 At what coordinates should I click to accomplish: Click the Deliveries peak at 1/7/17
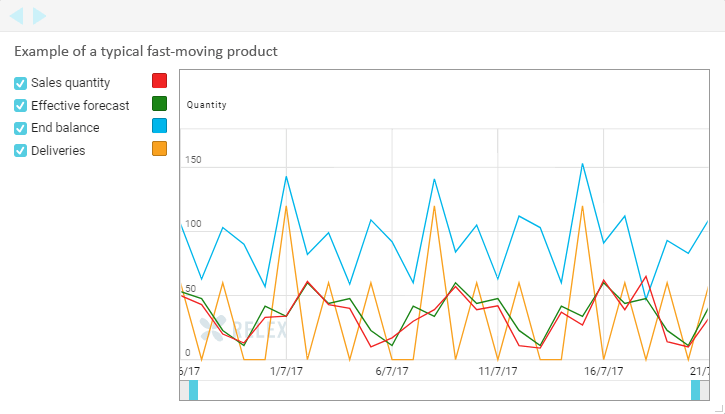tap(286, 206)
